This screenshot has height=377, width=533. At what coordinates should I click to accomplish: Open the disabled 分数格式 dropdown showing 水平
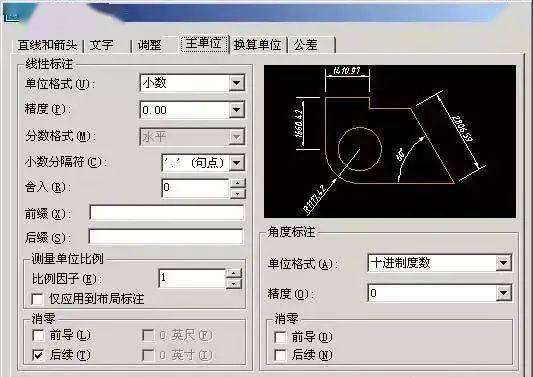pyautogui.click(x=237, y=137)
